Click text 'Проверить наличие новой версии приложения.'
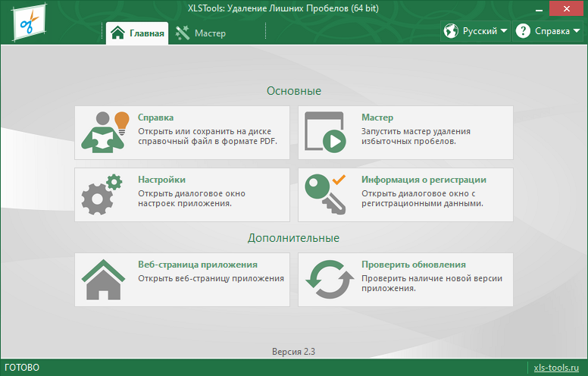 432,284
